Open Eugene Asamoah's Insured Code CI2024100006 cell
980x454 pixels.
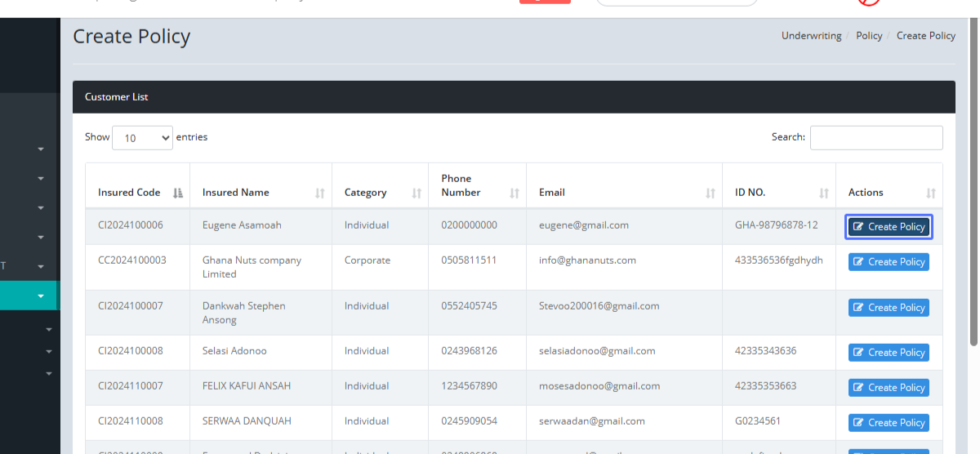[x=131, y=225]
